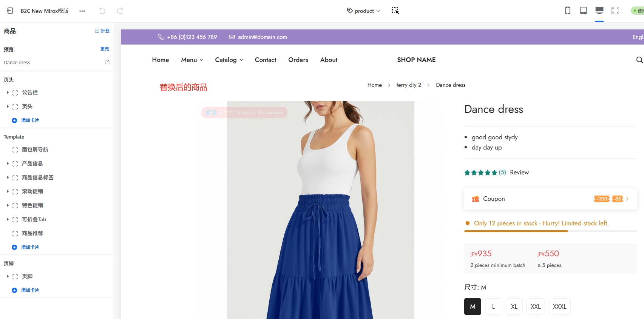Open Dance dress preview in new window

tap(107, 62)
